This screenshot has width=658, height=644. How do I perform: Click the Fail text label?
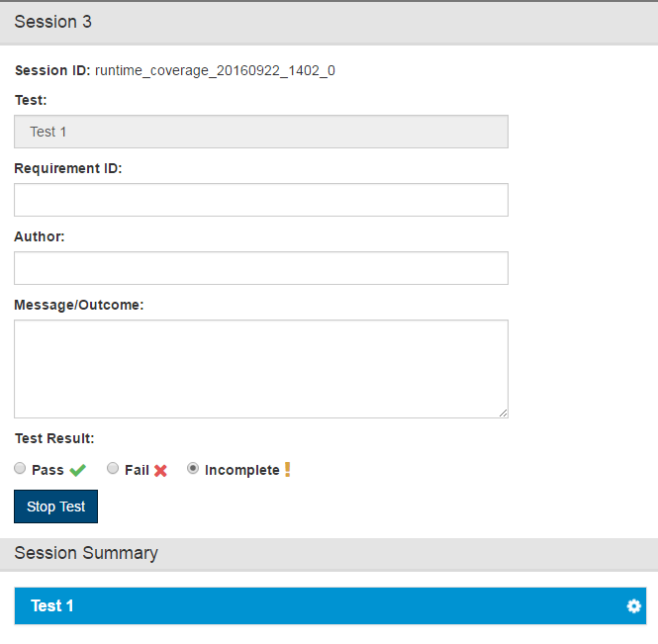(137, 470)
